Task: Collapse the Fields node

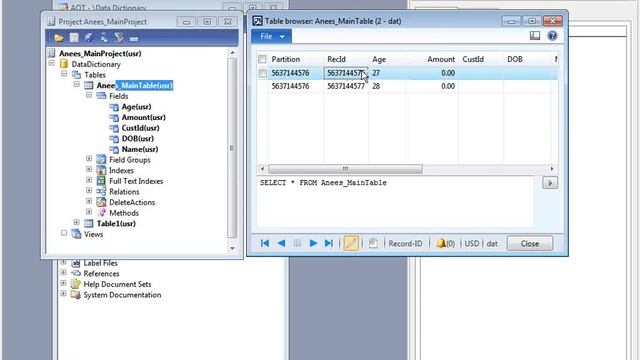Action: 89,95
